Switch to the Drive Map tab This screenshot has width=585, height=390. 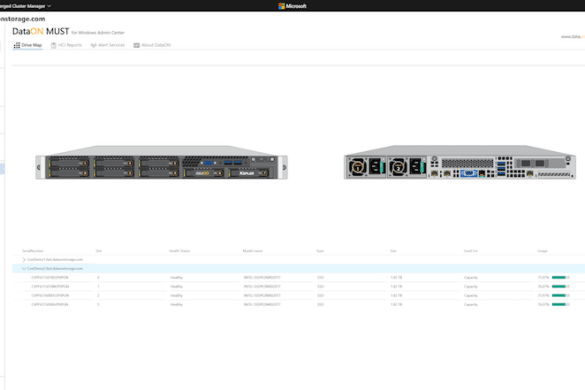(x=28, y=45)
